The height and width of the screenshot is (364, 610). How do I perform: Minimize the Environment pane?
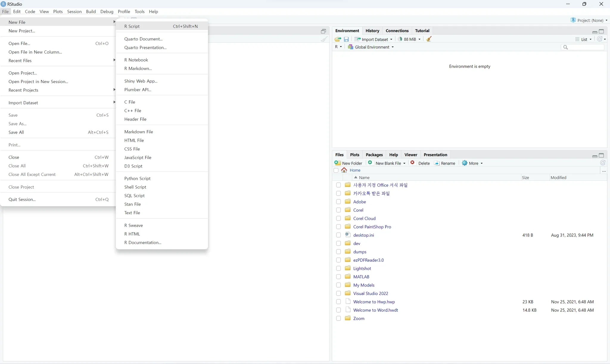(595, 32)
